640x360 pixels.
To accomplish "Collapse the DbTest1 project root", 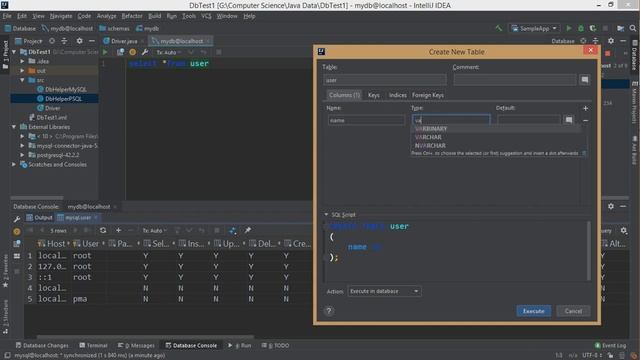I will [14, 52].
